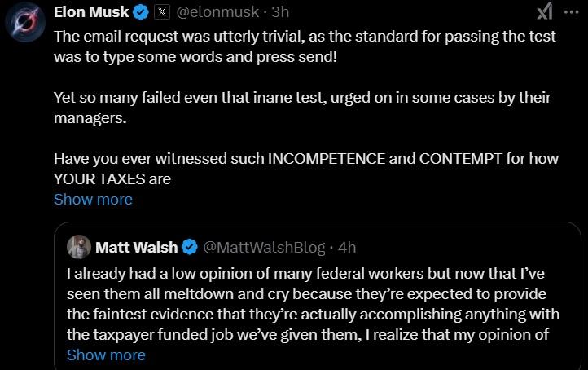This screenshot has height=370, width=588.
Task: Click Matt Walsh's blue verified checkmark
Action: (x=191, y=246)
